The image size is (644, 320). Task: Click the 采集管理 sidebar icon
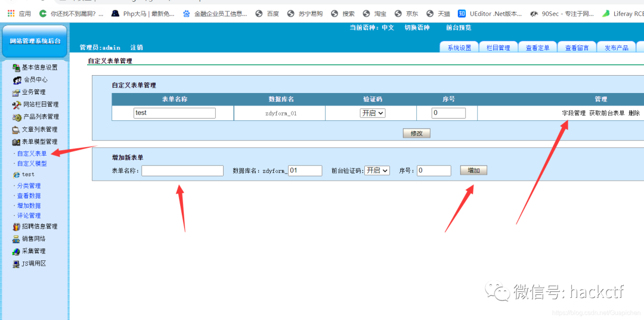[17, 251]
